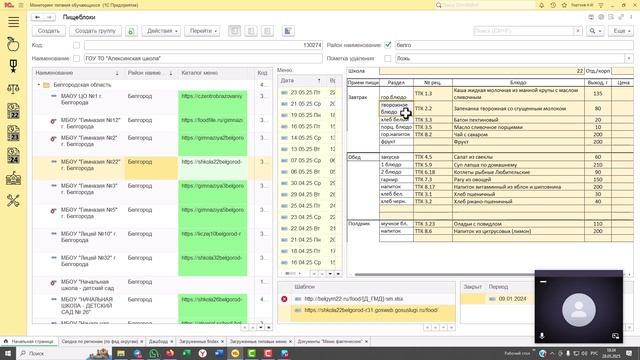The height and width of the screenshot is (360, 640).
Task: Open the Перейти dropdown menu
Action: [x=202, y=31]
